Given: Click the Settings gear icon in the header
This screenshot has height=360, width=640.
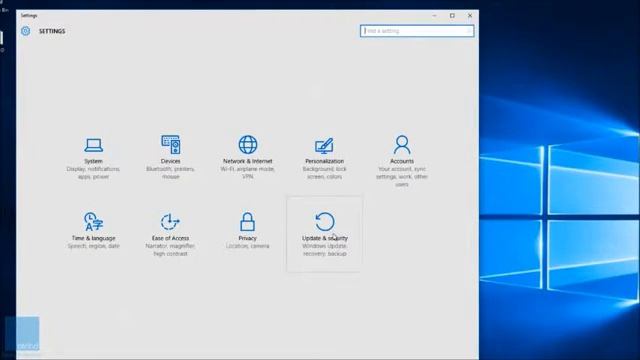Looking at the screenshot, I should coord(25,31).
